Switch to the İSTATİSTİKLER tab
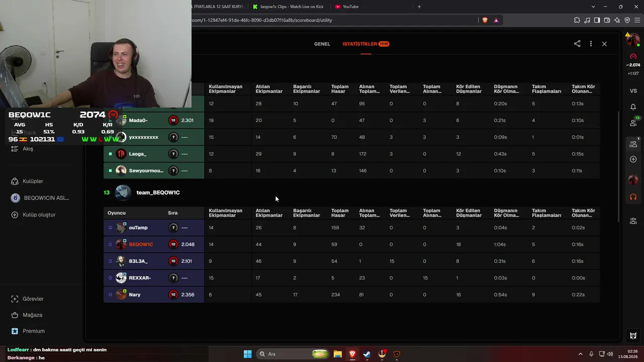Image resolution: width=644 pixels, height=362 pixels. coord(366,44)
